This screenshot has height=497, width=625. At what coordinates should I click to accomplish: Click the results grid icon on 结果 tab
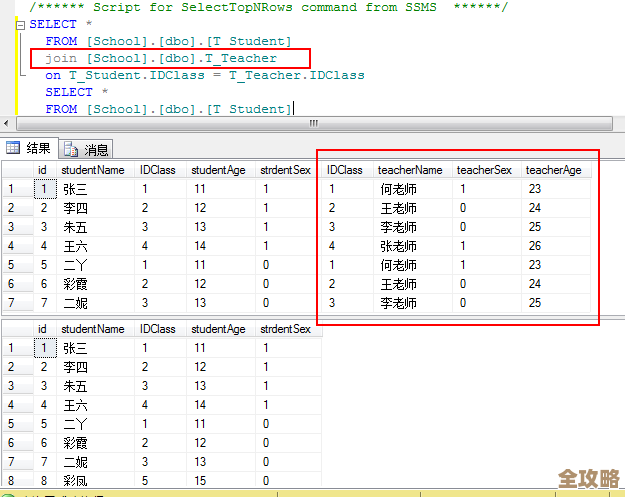coord(13,148)
